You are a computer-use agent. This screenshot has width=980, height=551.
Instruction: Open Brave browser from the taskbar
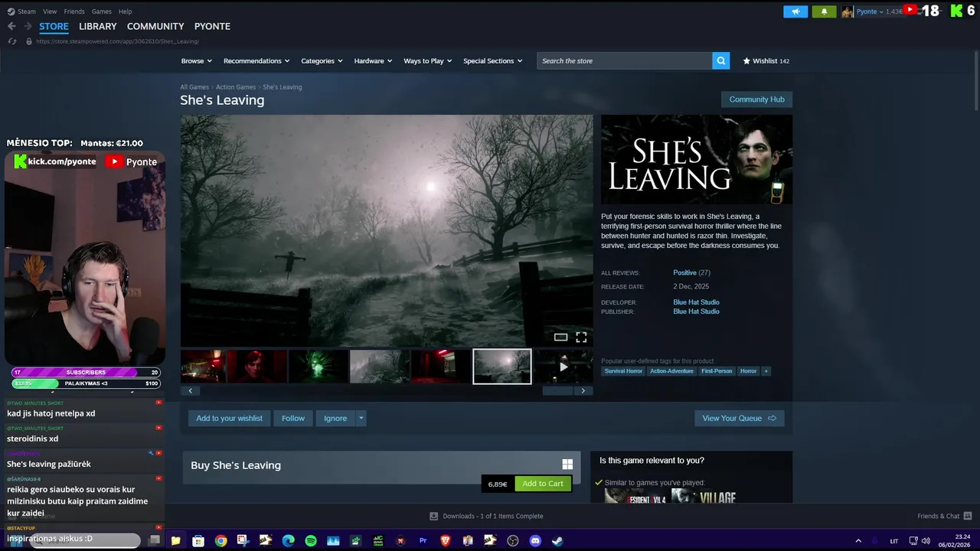[446, 540]
